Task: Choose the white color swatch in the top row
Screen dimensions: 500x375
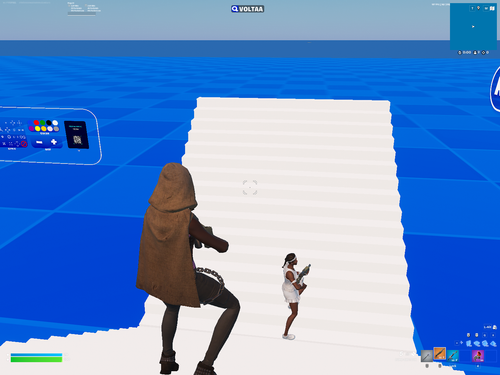Action: pyautogui.click(x=55, y=123)
